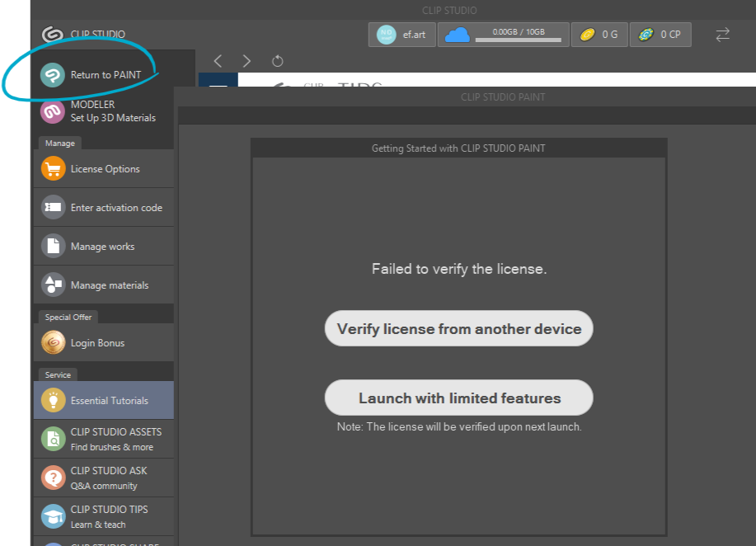Click the Learn & teach text
The image size is (756, 546).
pos(98,525)
